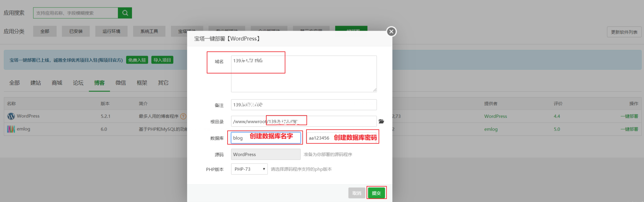Click 名称 column header
The width and height of the screenshot is (644, 202).
(x=11, y=103)
